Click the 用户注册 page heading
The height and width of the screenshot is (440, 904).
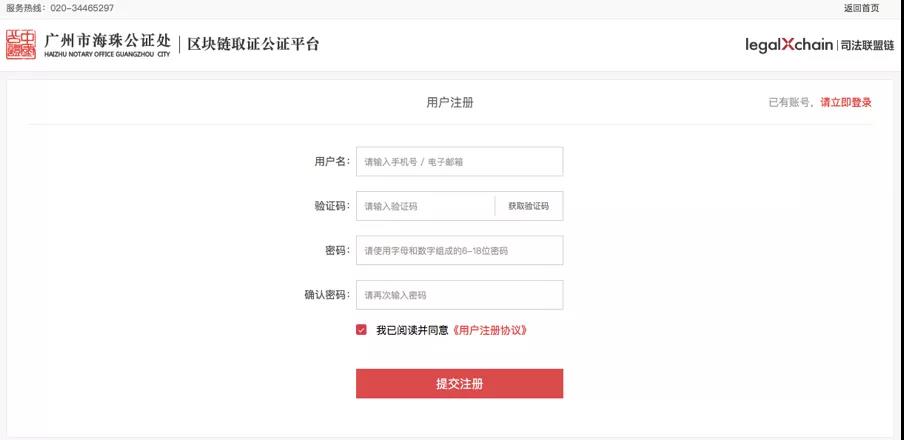[x=450, y=103]
